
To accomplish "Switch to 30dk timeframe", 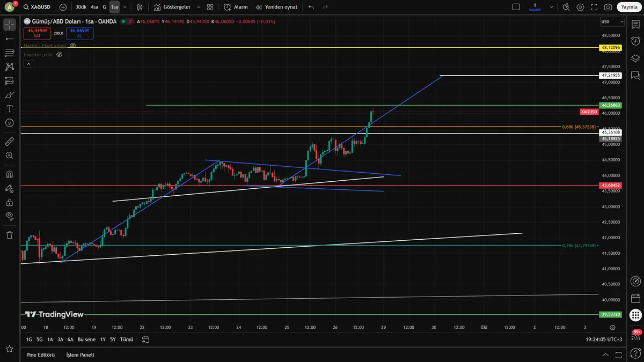I will 80,7.
